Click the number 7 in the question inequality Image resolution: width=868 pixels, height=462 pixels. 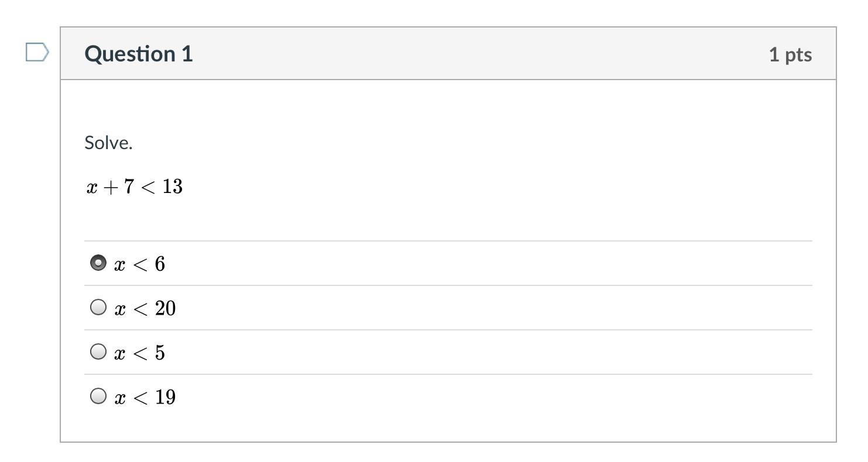[129, 187]
